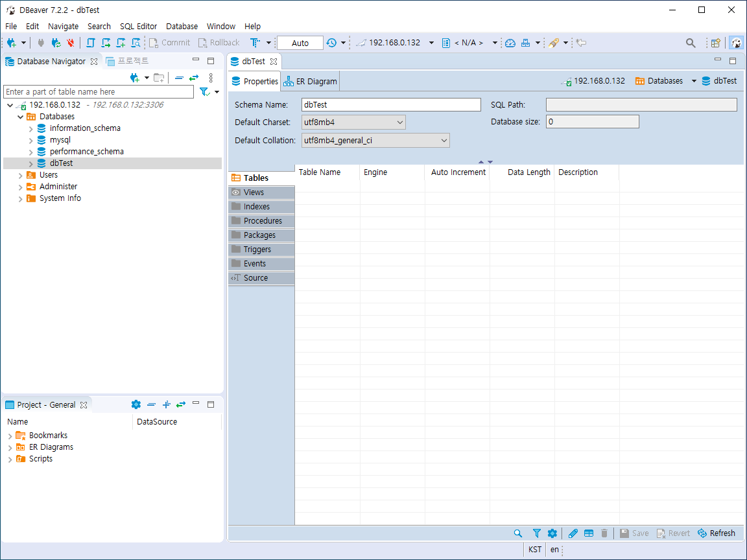Image resolution: width=747 pixels, height=560 pixels.
Task: Open the Default Collation dropdown
Action: click(x=375, y=141)
